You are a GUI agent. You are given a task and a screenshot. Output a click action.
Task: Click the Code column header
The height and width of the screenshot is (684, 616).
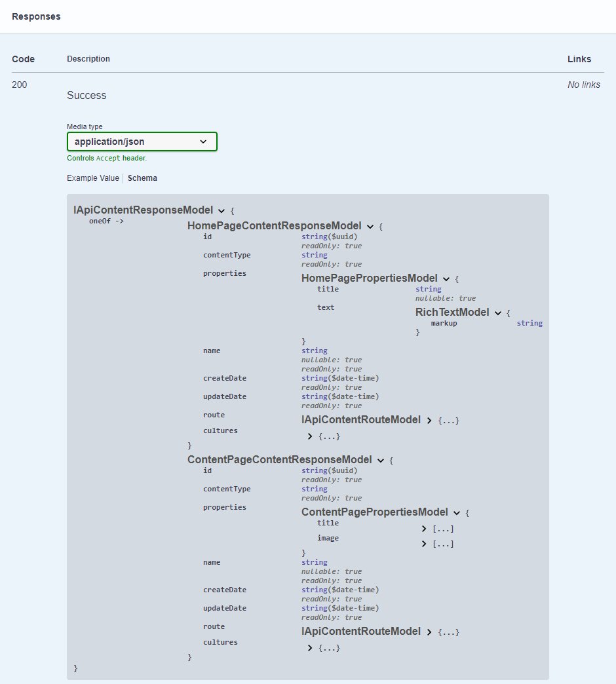pos(23,59)
